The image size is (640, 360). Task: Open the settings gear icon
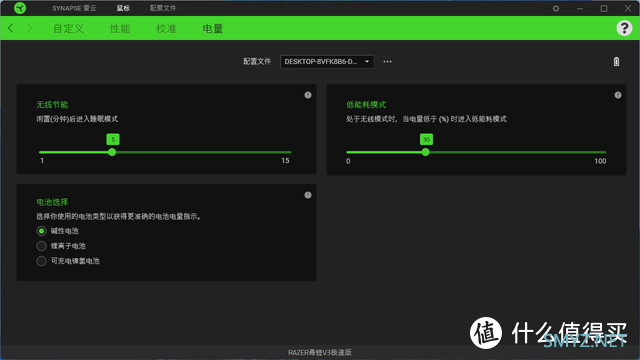point(556,8)
